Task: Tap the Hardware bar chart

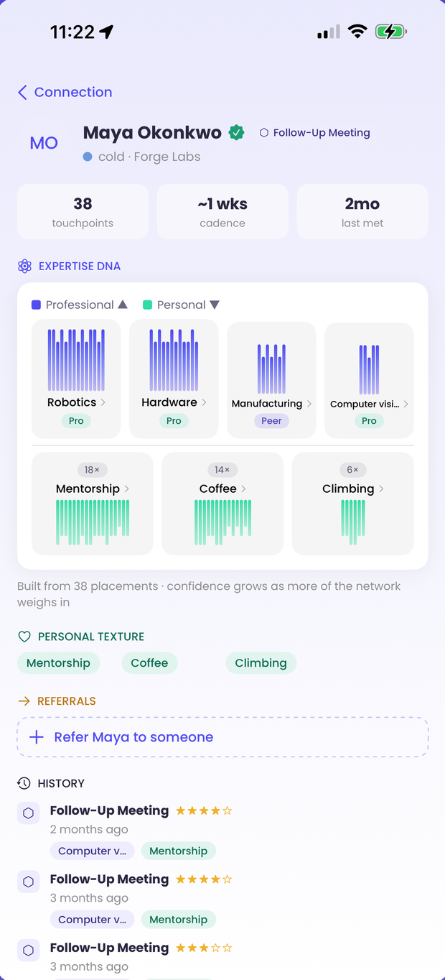Action: [174, 360]
